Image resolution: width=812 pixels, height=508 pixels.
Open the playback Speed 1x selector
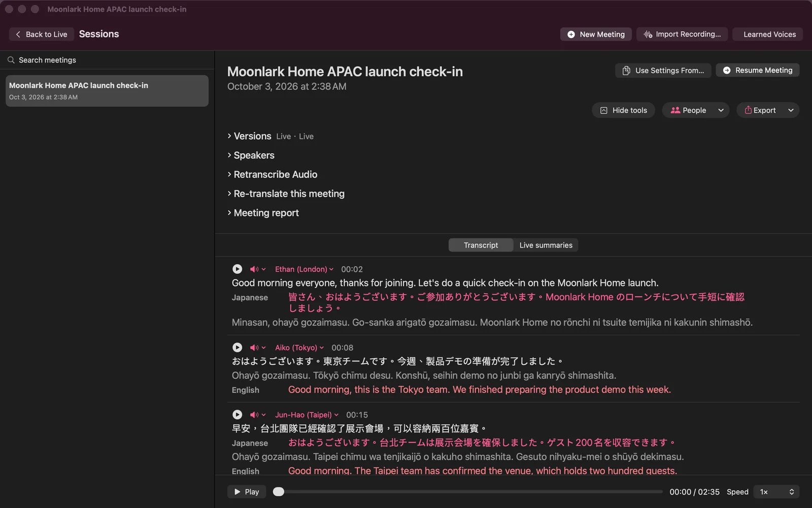[x=776, y=492]
